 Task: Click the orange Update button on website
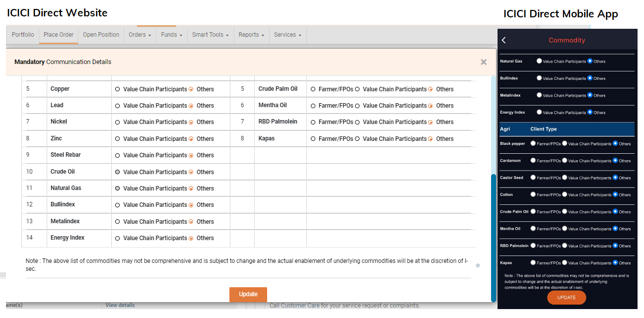[248, 294]
